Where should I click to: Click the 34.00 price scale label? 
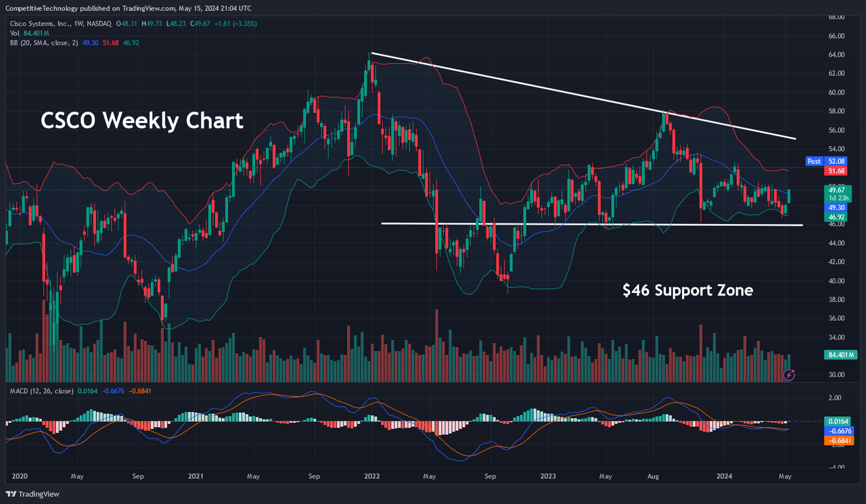coord(837,338)
